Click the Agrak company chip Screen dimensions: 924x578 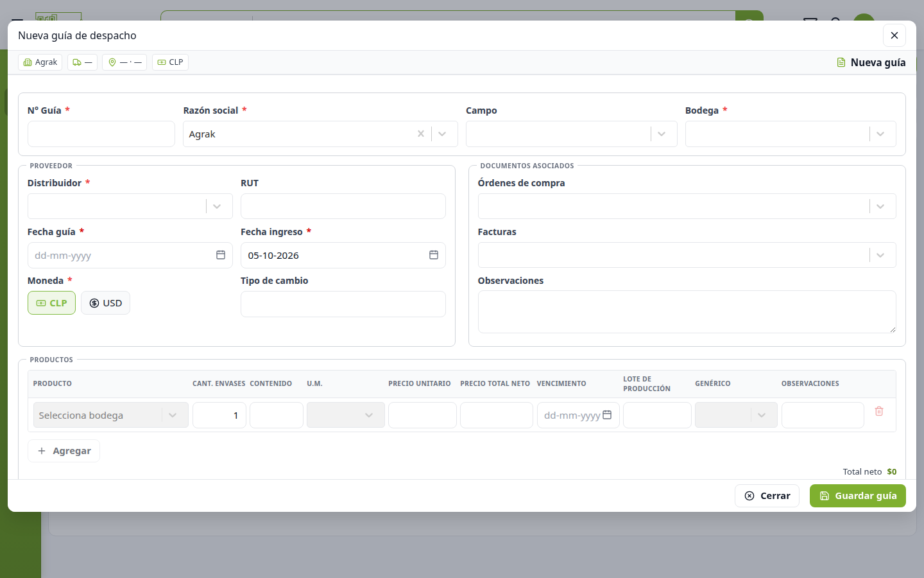[x=40, y=62]
